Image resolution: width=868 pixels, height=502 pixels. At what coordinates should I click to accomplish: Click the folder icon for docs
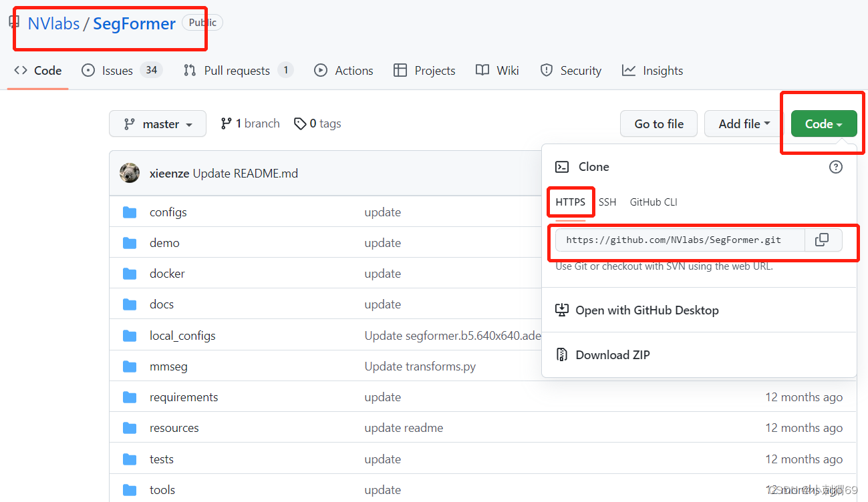(130, 304)
